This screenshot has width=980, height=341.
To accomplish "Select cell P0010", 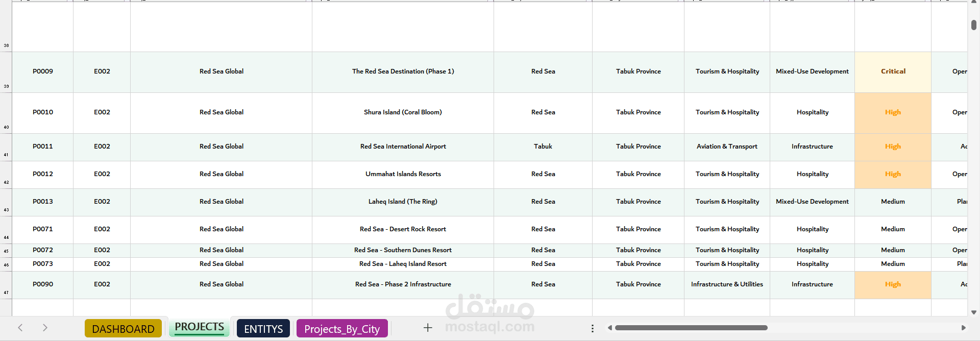I will point(43,113).
